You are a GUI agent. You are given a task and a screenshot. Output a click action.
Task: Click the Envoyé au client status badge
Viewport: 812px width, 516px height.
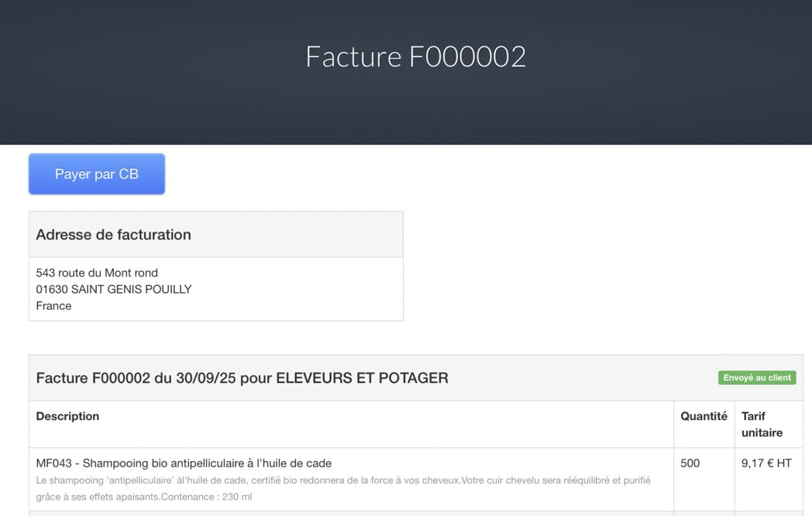click(x=757, y=378)
